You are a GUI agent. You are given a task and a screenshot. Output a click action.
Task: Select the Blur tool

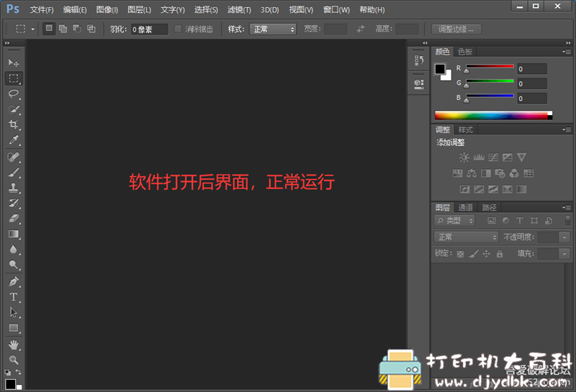(x=14, y=249)
